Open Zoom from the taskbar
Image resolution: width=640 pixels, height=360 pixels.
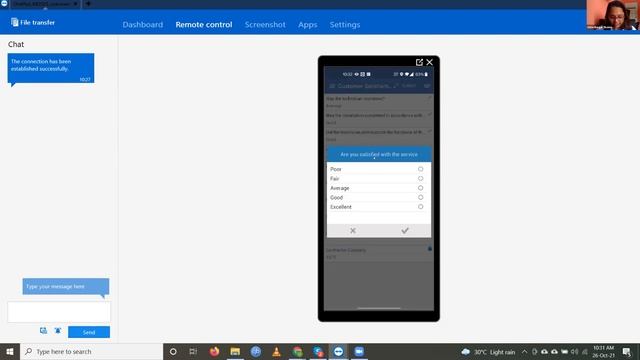pos(359,351)
